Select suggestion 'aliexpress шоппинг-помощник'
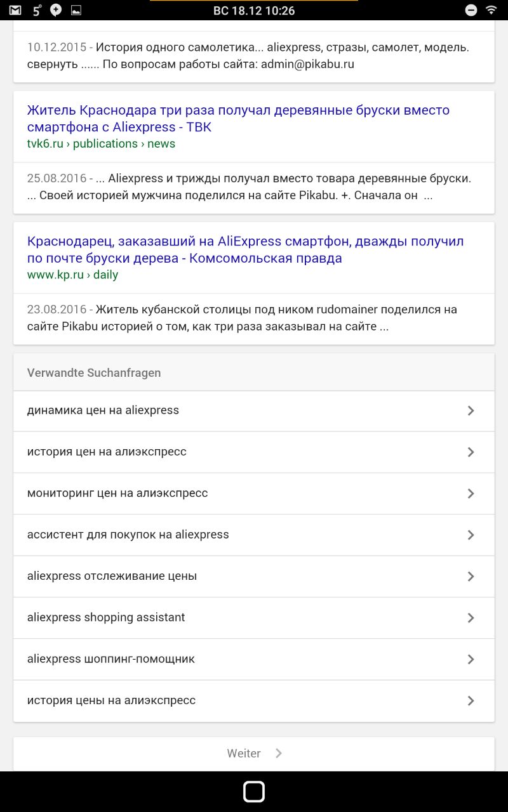 [x=110, y=658]
